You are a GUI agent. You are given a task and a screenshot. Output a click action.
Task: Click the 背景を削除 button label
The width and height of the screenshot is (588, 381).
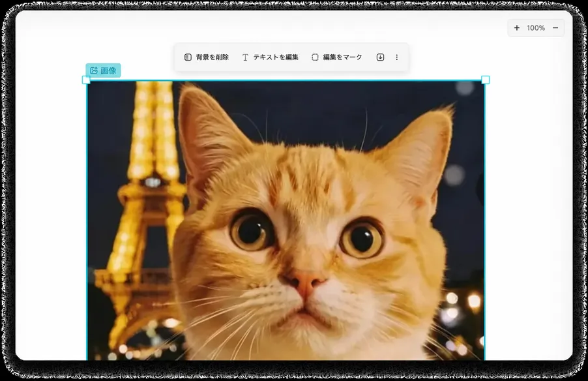coord(213,57)
